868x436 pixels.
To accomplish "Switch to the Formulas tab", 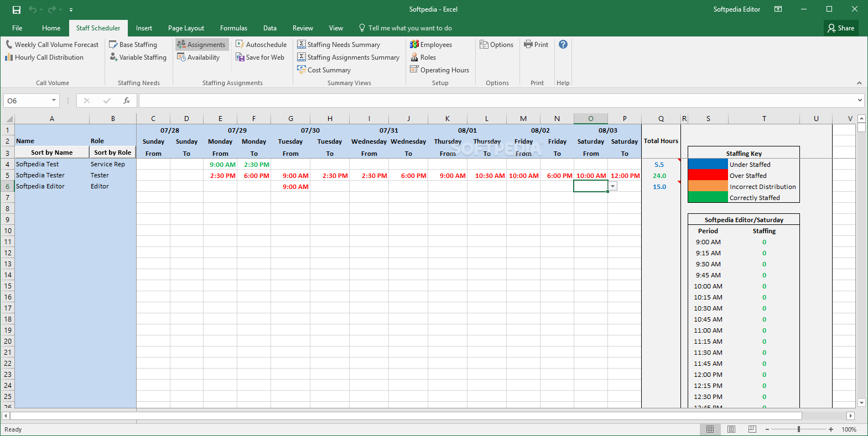I will coord(233,28).
